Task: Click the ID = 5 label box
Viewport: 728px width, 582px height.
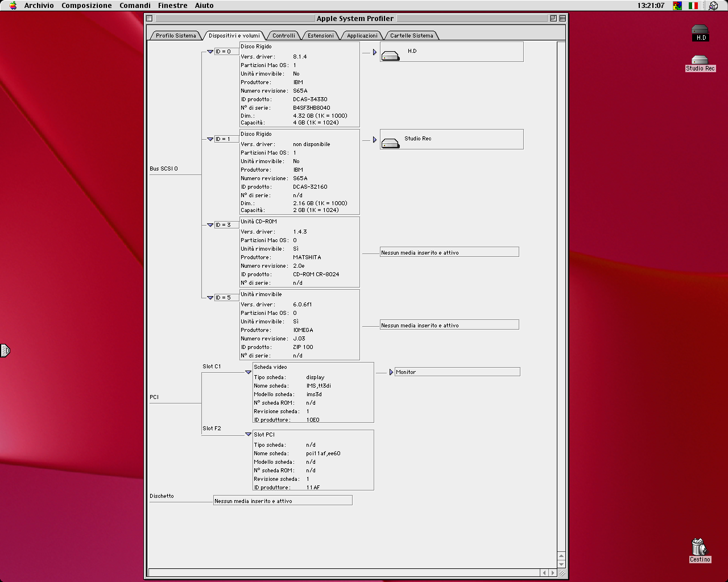Action: point(226,298)
